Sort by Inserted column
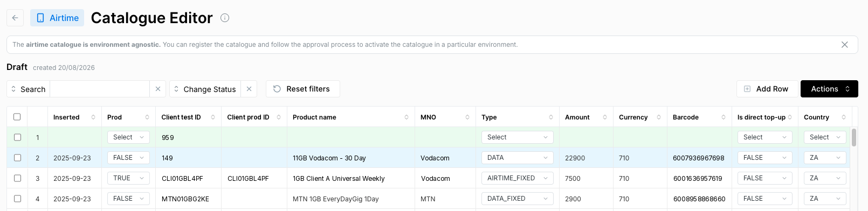 (93, 117)
